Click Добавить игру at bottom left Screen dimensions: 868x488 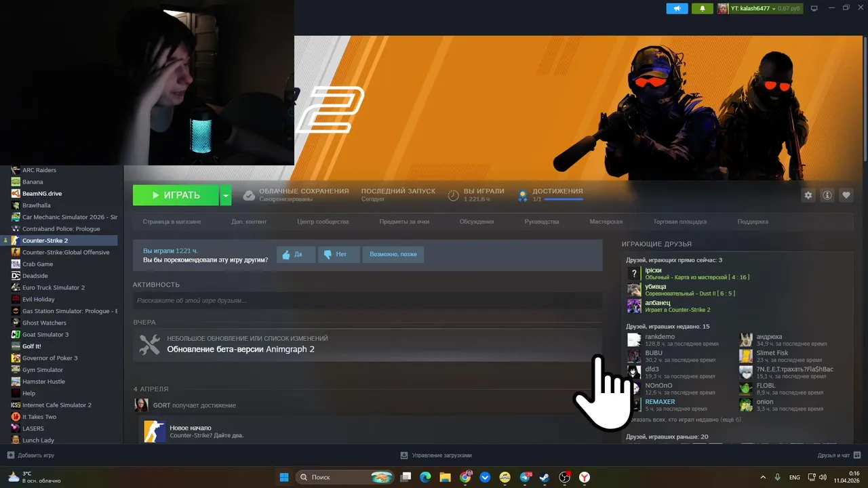[31, 455]
